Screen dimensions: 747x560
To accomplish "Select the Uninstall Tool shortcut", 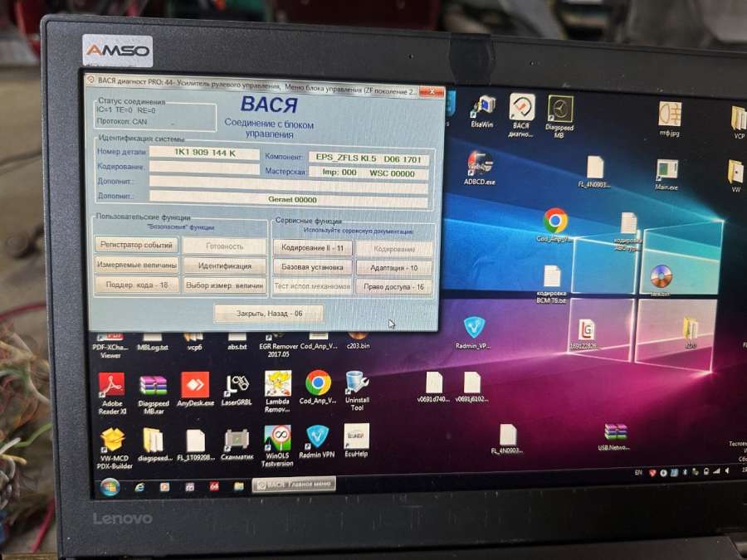I will tap(357, 391).
